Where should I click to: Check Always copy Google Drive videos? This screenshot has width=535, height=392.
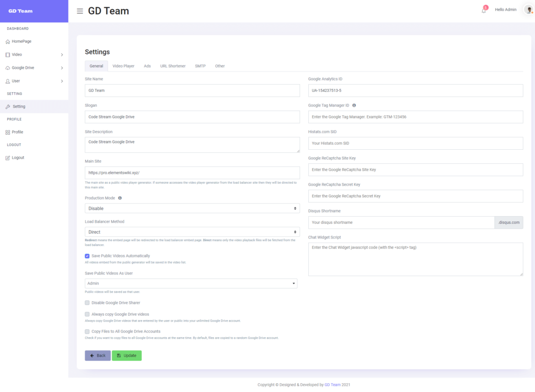tap(87, 314)
